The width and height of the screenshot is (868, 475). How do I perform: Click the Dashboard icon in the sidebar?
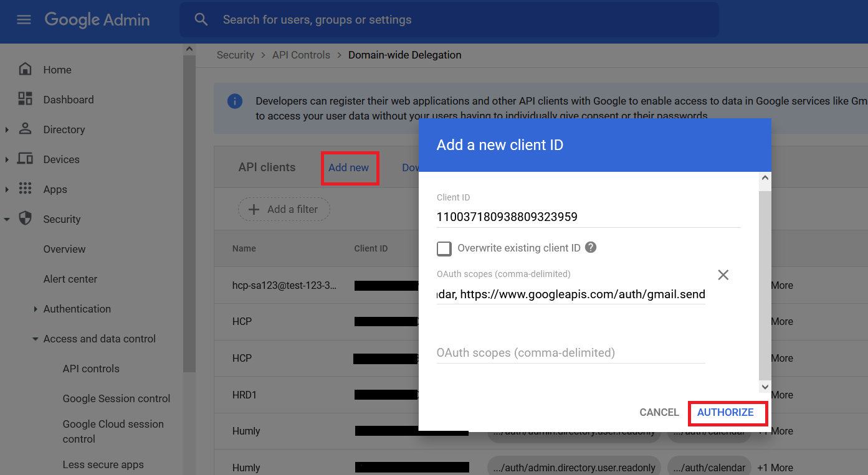(x=25, y=99)
